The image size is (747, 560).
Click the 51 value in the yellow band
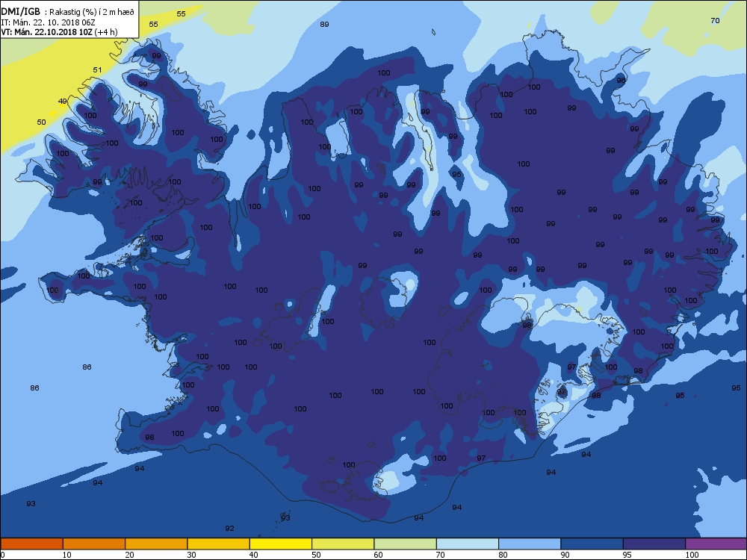pyautogui.click(x=97, y=69)
